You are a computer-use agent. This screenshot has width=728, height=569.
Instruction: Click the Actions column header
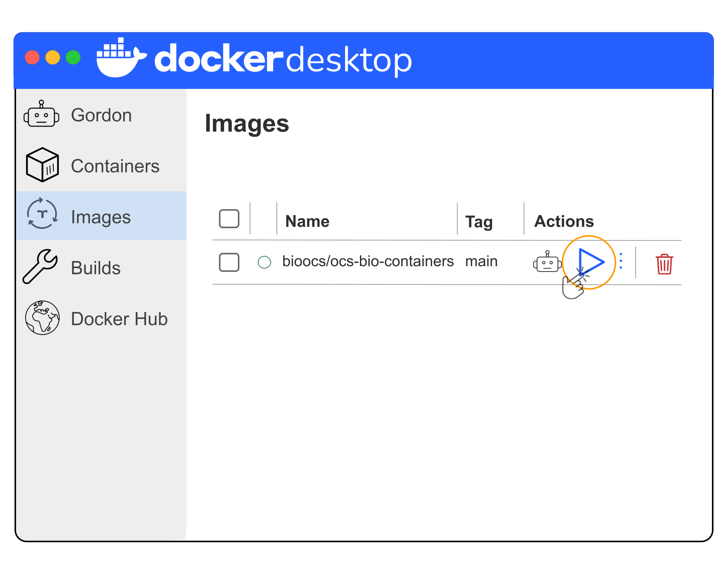tap(564, 221)
